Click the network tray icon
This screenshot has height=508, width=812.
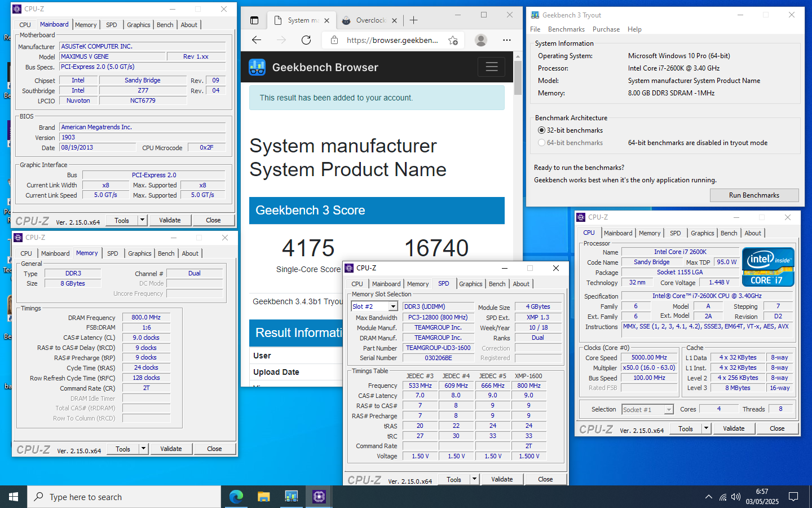point(722,497)
